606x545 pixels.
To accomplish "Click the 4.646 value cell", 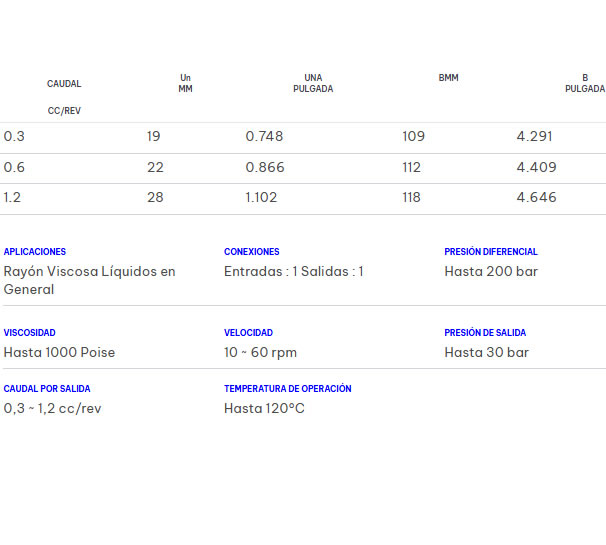I will click(536, 198).
